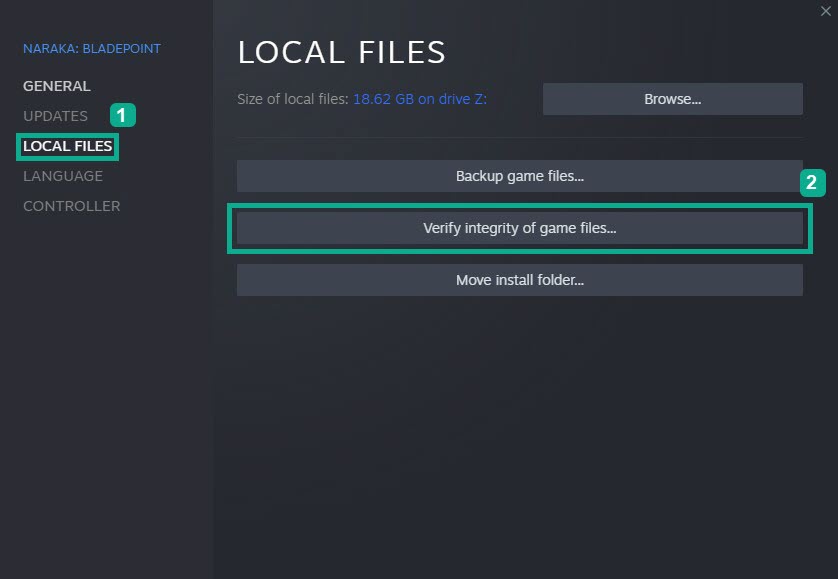Switch to the Updates tab

click(55, 116)
